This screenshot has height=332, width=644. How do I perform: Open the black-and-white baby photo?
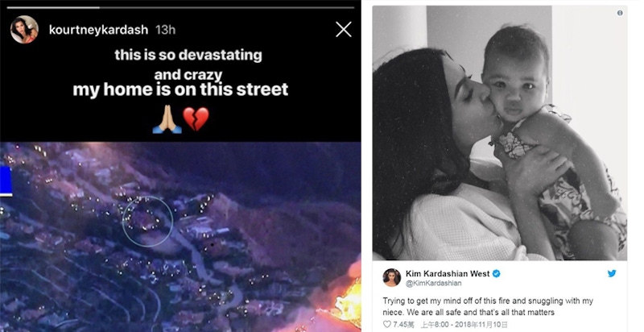pos(500,133)
